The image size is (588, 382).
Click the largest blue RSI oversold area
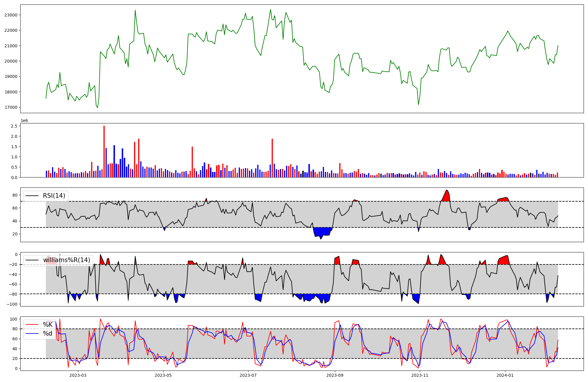322,231
